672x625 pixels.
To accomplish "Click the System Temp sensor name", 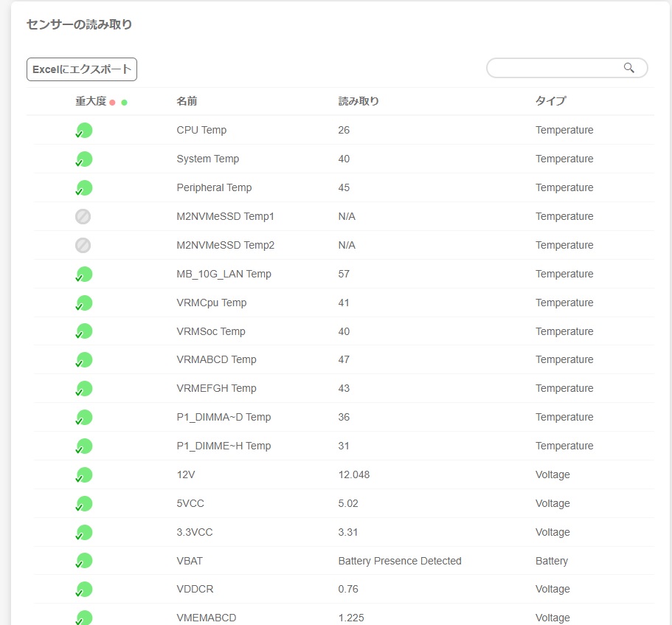I will pos(208,159).
